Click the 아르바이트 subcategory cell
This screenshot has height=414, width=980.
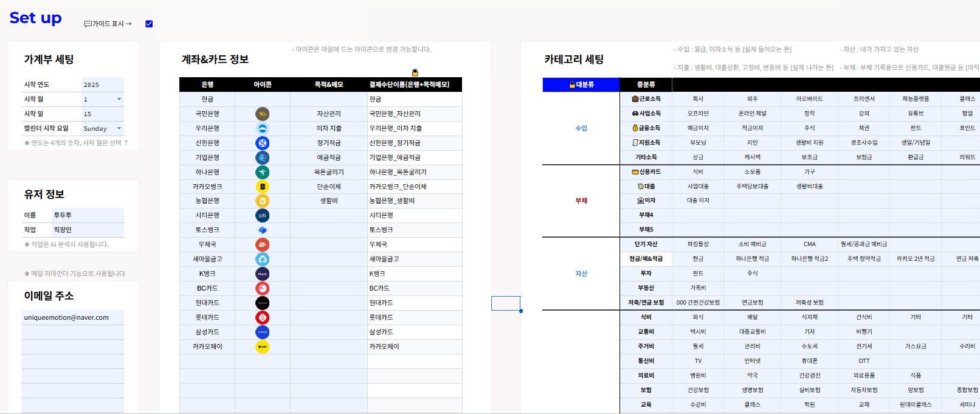[809, 99]
